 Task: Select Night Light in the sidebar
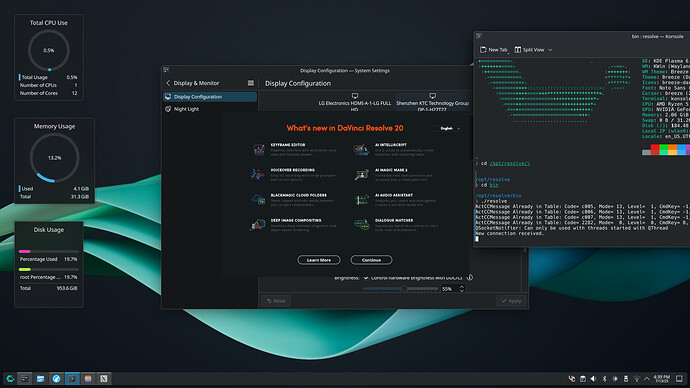coord(210,109)
